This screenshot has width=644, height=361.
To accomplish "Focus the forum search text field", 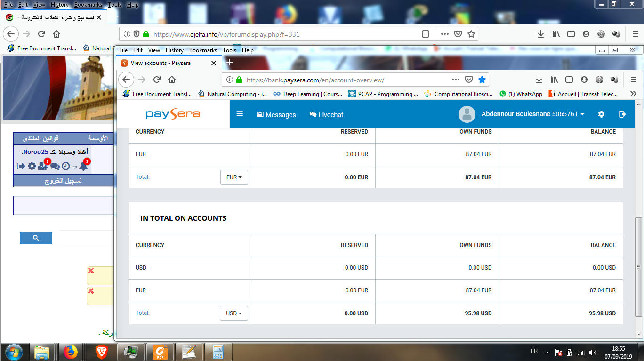I will click(86, 238).
